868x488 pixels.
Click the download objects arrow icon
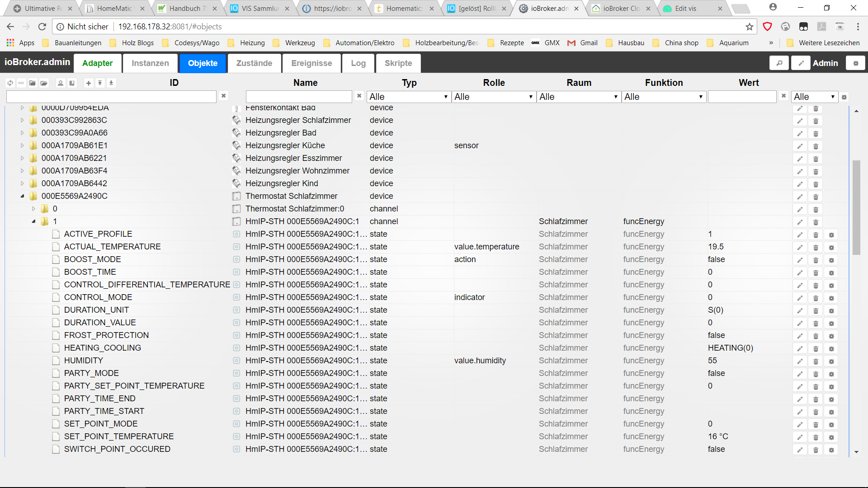(x=111, y=83)
